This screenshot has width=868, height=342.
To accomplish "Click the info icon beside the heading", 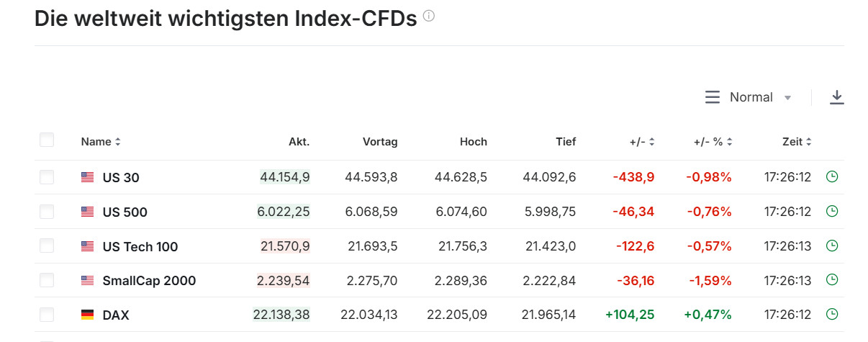I will click(x=429, y=17).
